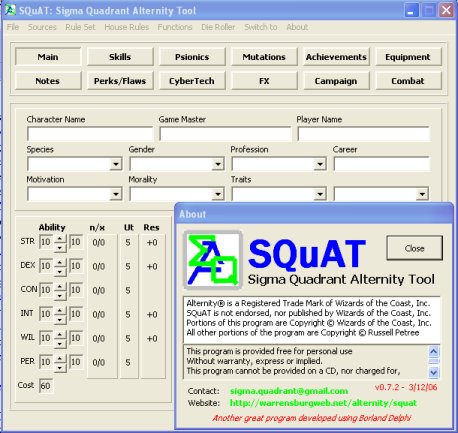Image resolution: width=458 pixels, height=433 pixels.
Task: Decrease the PER ability score
Action: 60,367
